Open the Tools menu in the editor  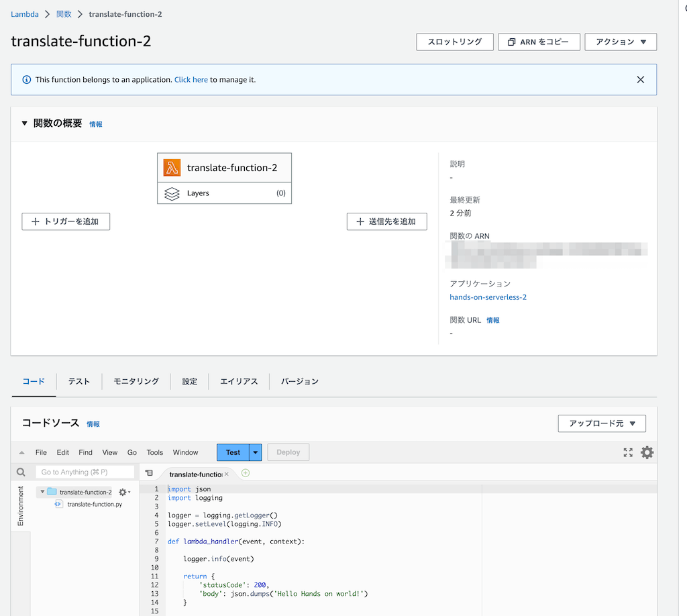tap(155, 452)
